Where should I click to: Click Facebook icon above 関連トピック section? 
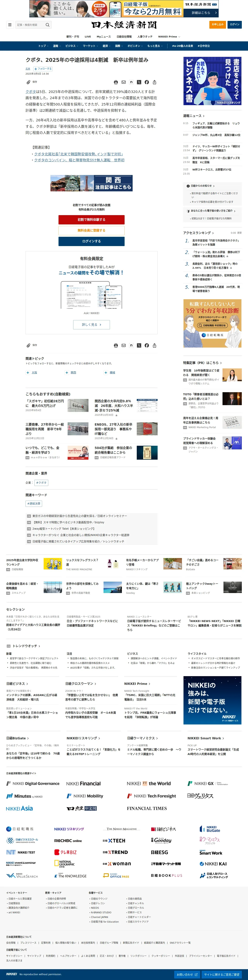point(147,345)
